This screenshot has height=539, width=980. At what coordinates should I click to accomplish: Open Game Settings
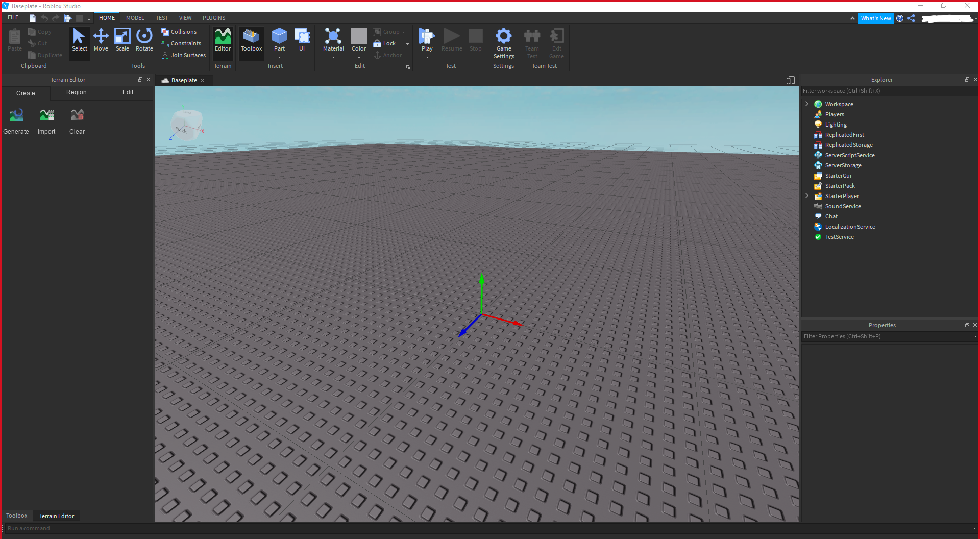pyautogui.click(x=504, y=43)
